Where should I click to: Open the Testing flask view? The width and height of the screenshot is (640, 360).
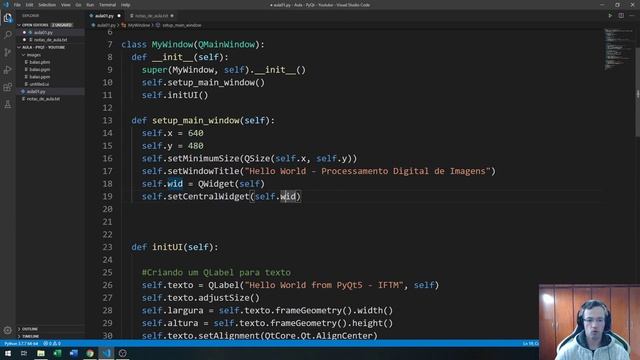pos(8,105)
